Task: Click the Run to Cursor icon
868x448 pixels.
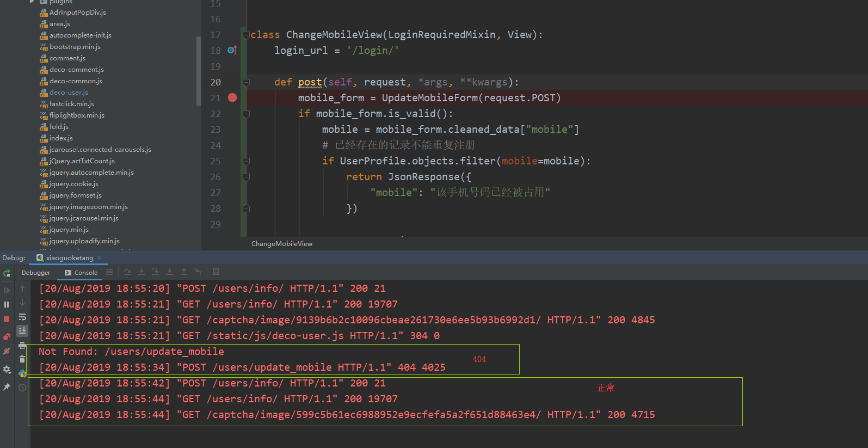Action: (x=198, y=272)
